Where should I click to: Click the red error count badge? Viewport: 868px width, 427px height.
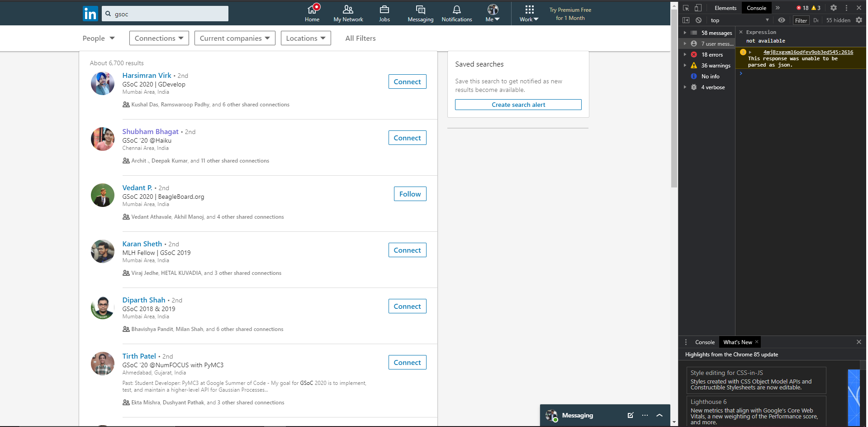[802, 8]
